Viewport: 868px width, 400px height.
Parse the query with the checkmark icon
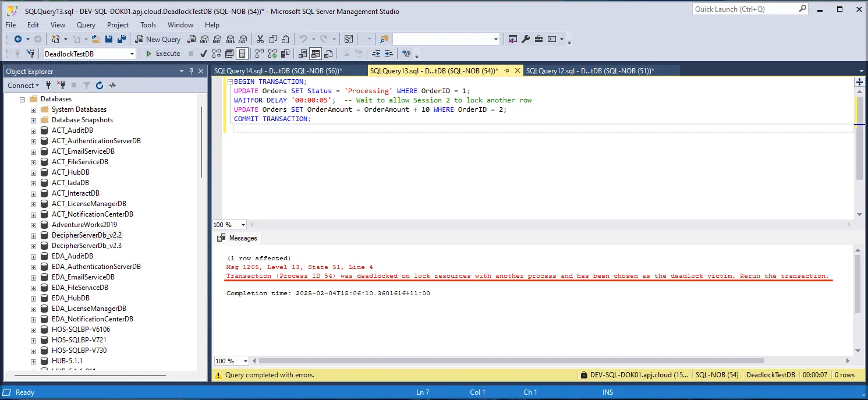tap(204, 54)
